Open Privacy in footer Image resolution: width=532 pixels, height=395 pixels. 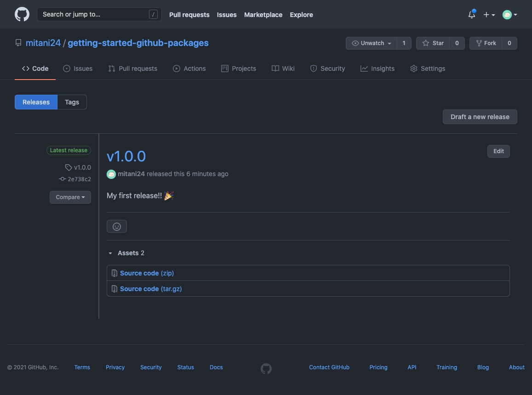(115, 367)
